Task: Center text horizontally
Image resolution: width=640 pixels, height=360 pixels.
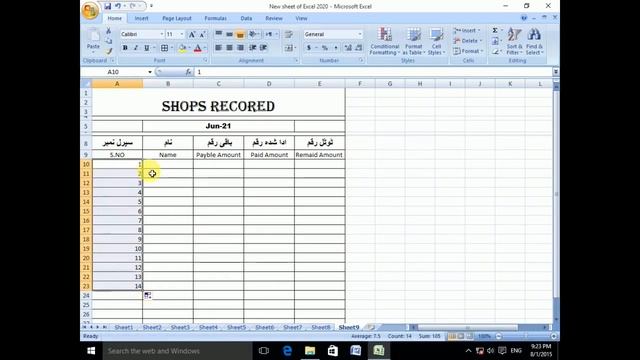Action: pyautogui.click(x=229, y=48)
